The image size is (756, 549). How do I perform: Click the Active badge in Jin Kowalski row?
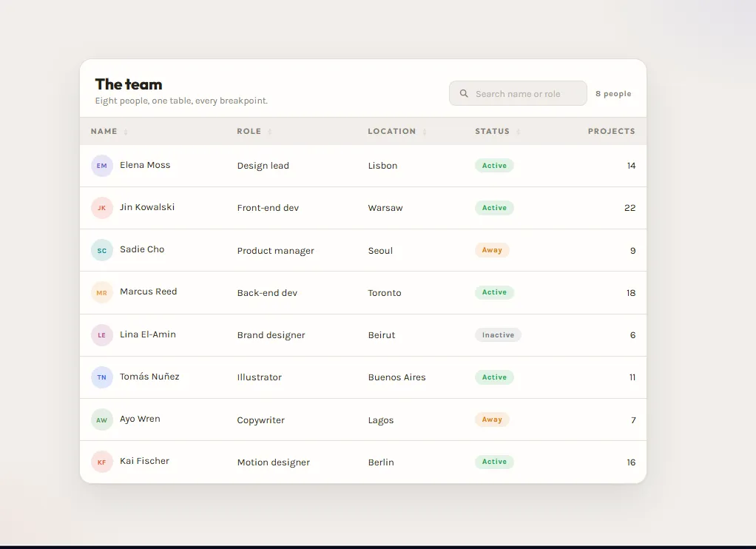pos(494,208)
